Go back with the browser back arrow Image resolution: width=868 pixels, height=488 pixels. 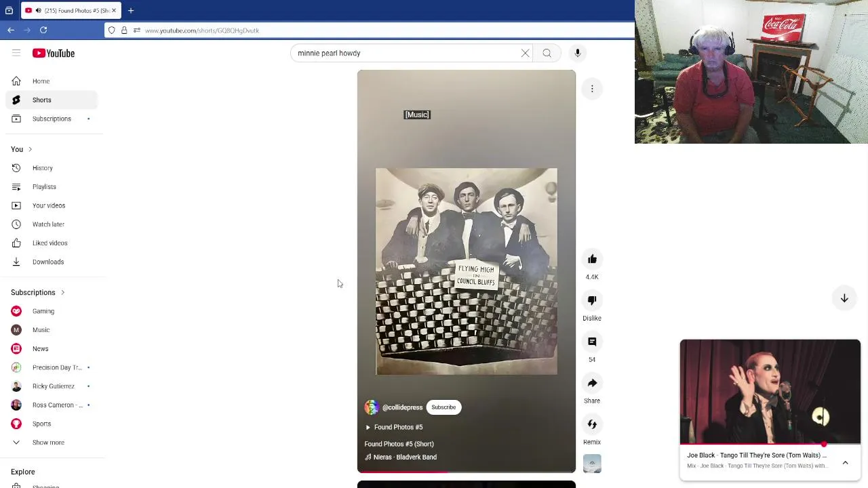click(11, 30)
